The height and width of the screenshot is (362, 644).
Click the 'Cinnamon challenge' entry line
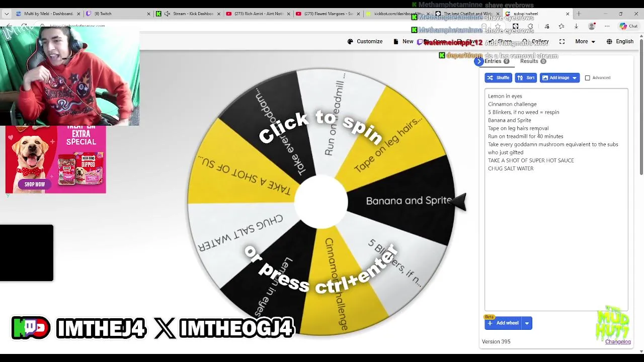click(x=512, y=104)
